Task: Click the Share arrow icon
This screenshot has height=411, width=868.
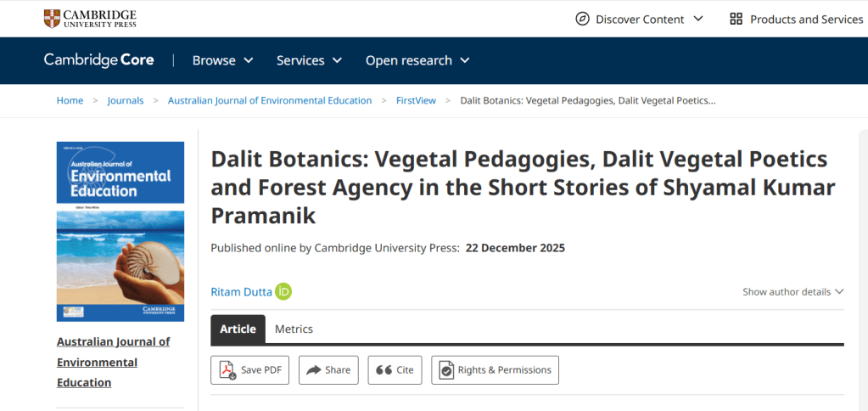Action: (313, 370)
